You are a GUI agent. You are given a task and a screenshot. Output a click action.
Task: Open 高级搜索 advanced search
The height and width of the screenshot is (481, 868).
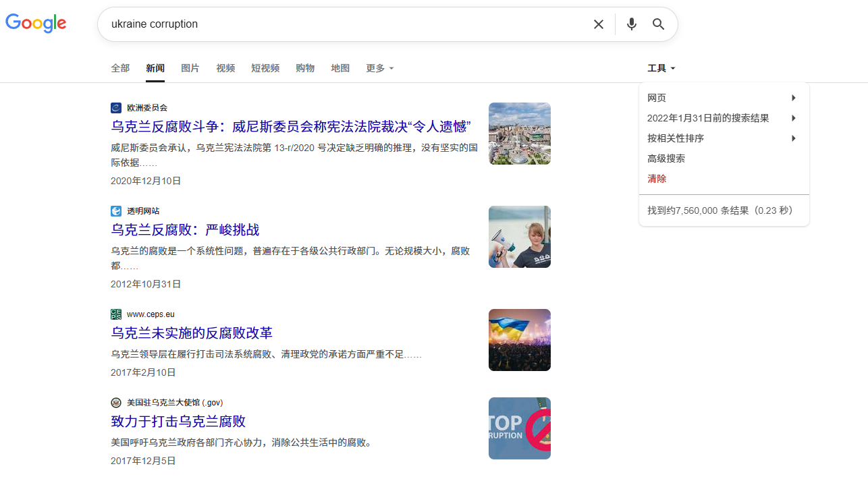click(x=666, y=159)
